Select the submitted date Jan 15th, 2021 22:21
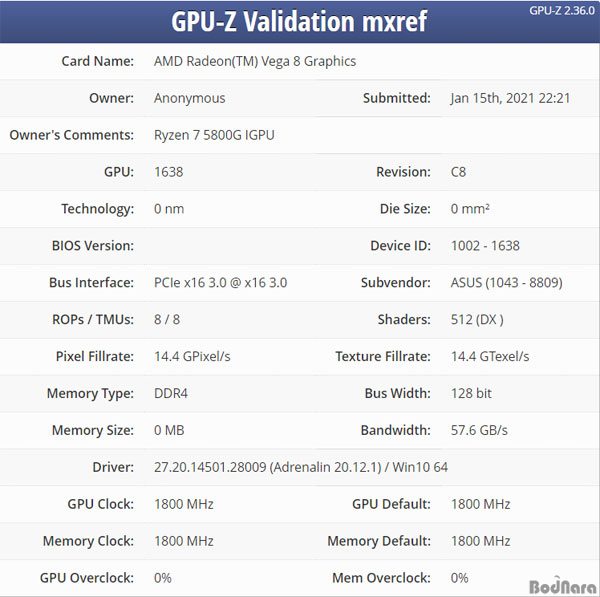The image size is (600, 597). [510, 98]
